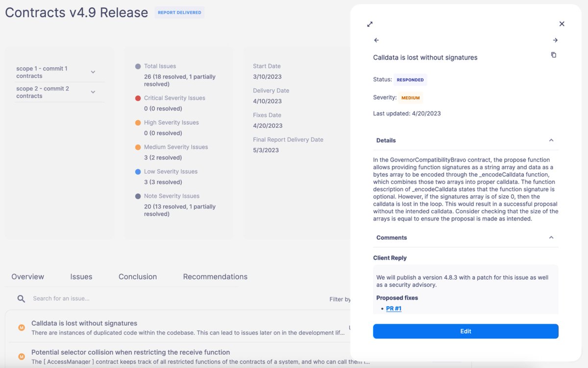The width and height of the screenshot is (588, 368).
Task: Expand the issue panel to full screen
Action: click(370, 24)
